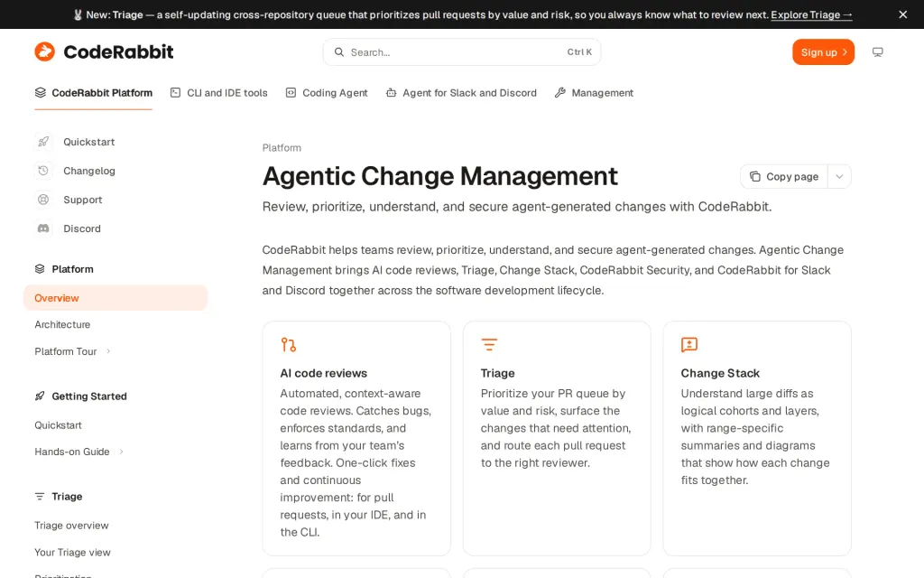Open Support in the sidebar
Screen dimensions: 924x578
(x=82, y=200)
